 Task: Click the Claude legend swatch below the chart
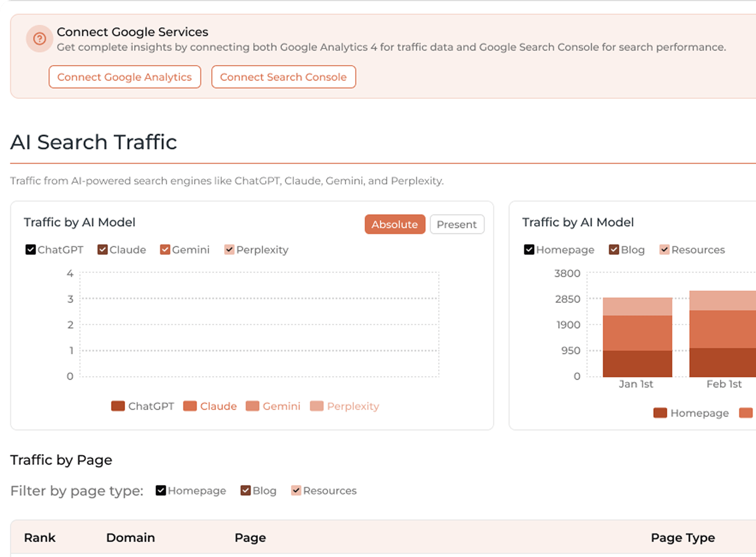tap(190, 406)
